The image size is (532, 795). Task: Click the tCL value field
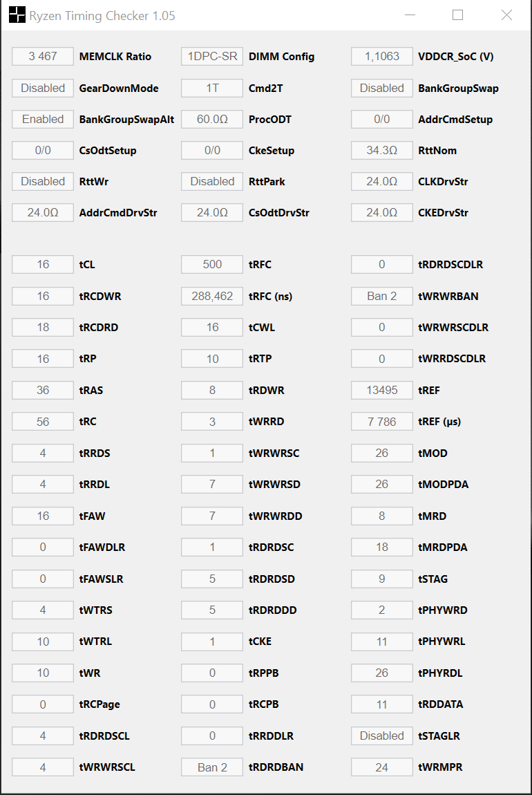43,264
